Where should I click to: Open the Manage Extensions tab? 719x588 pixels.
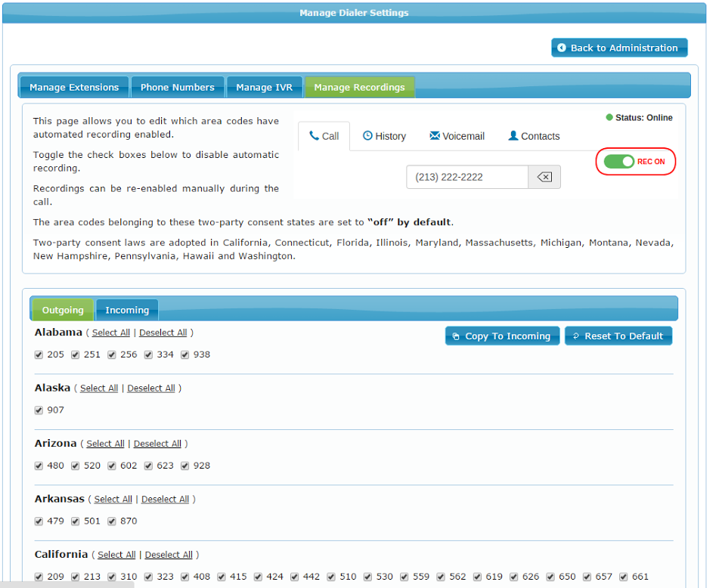coord(74,88)
